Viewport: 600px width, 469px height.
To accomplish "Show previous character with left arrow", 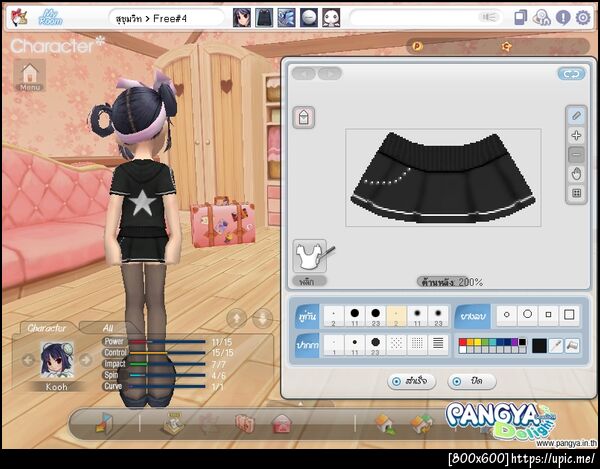I will click(x=28, y=360).
